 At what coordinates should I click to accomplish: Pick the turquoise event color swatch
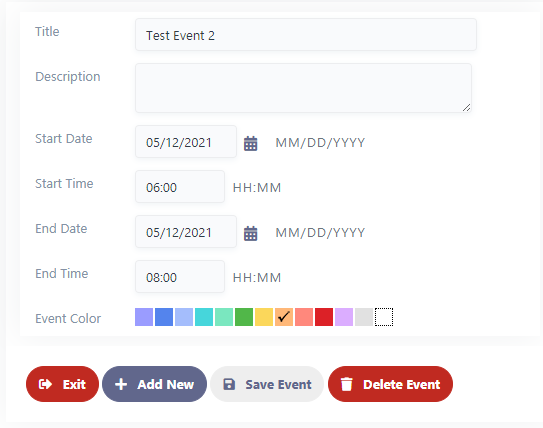point(204,317)
